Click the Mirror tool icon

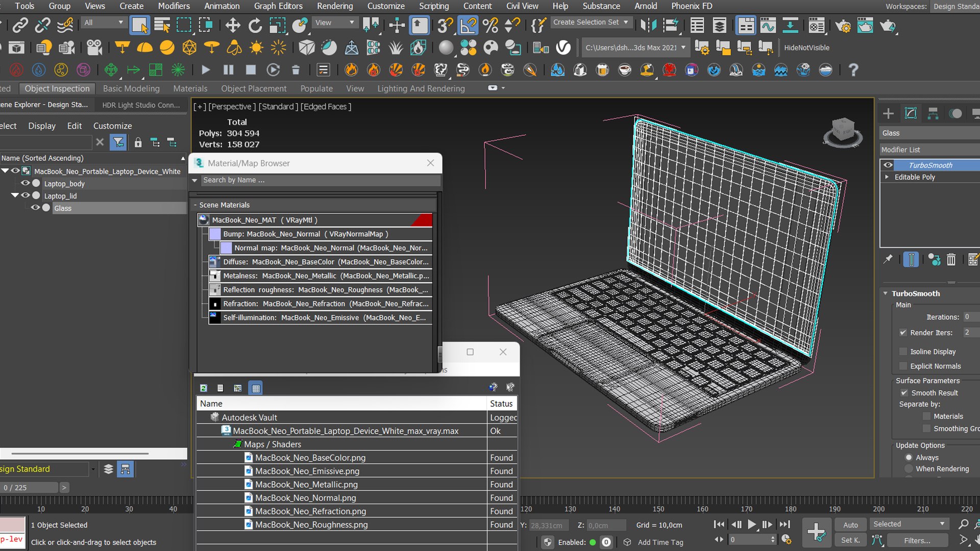pos(648,25)
